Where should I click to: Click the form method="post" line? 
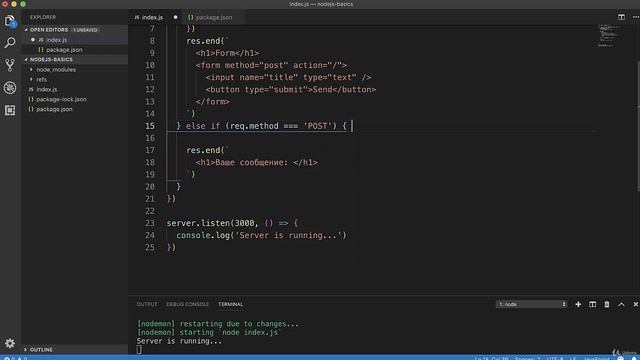click(271, 65)
